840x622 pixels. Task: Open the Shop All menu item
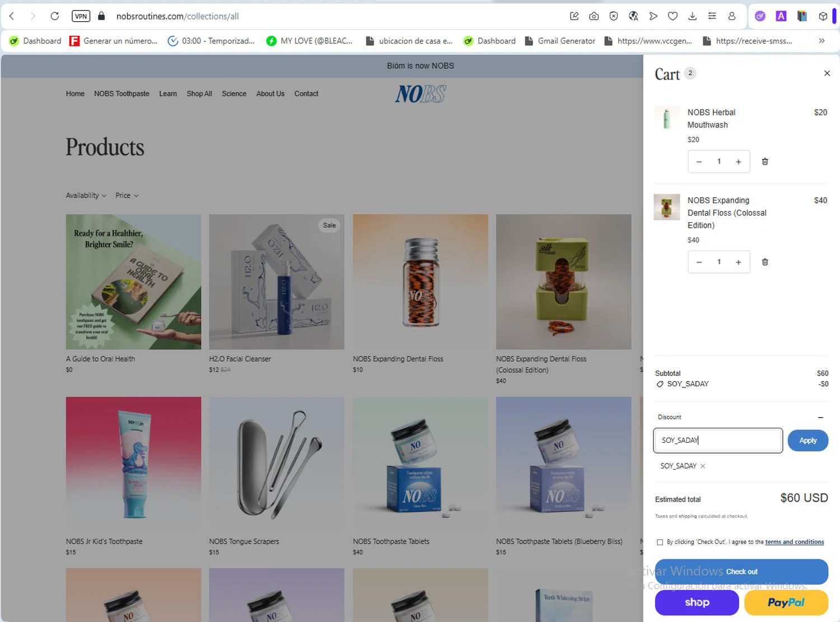coord(199,93)
